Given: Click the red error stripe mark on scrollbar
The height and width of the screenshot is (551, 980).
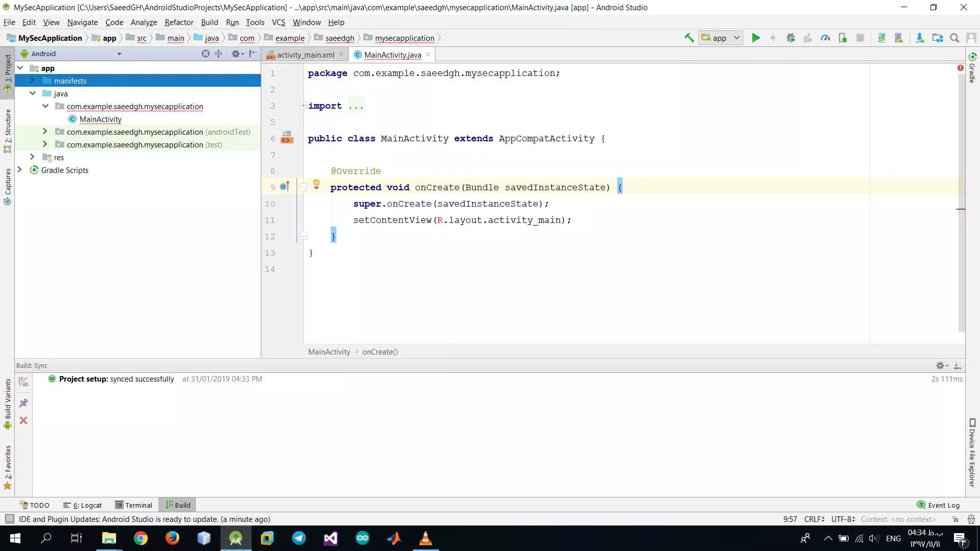Looking at the screenshot, I should tap(961, 209).
